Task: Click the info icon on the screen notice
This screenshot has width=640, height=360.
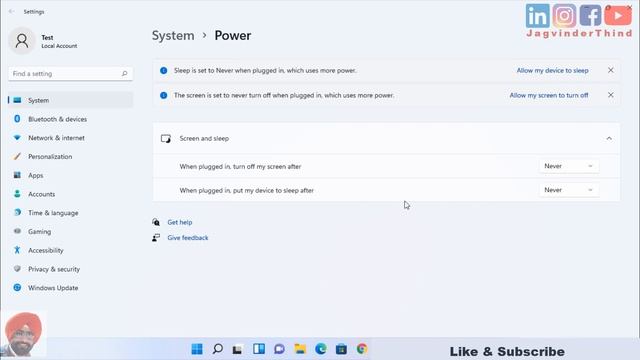Action: tap(164, 95)
